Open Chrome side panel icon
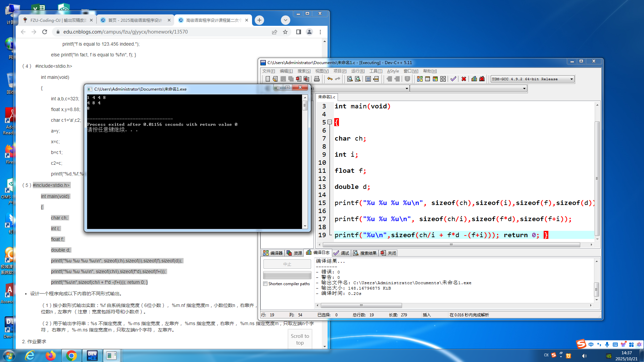 299,32
